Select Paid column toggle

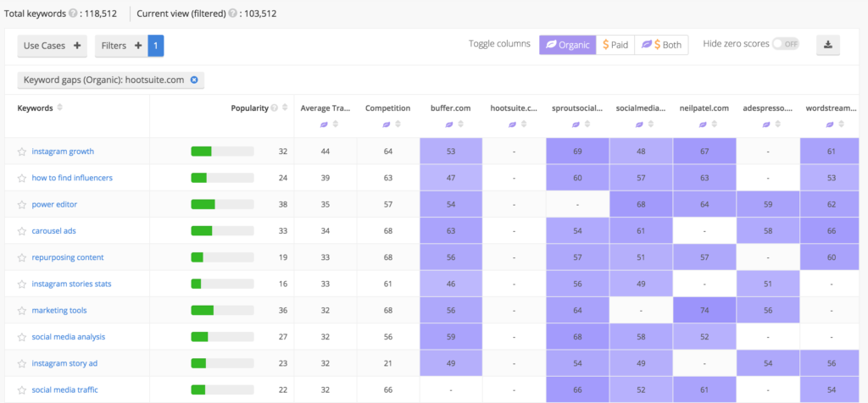click(x=615, y=45)
